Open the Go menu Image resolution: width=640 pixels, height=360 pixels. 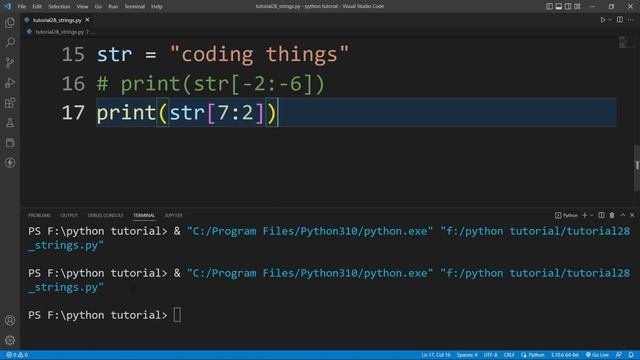[98, 7]
